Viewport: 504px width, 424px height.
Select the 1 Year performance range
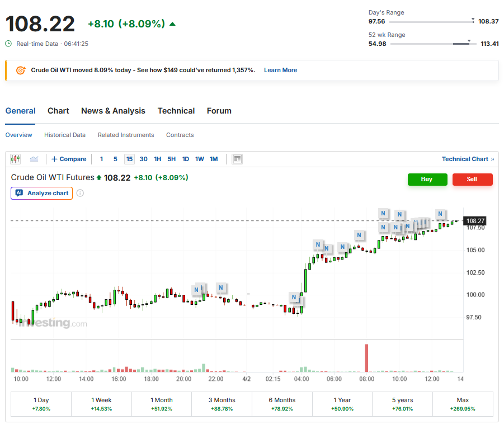(x=342, y=404)
